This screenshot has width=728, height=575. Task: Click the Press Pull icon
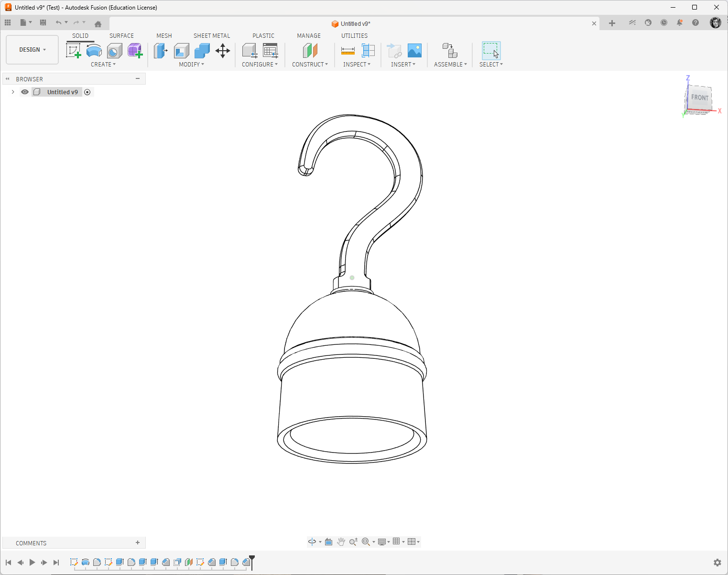pyautogui.click(x=161, y=50)
